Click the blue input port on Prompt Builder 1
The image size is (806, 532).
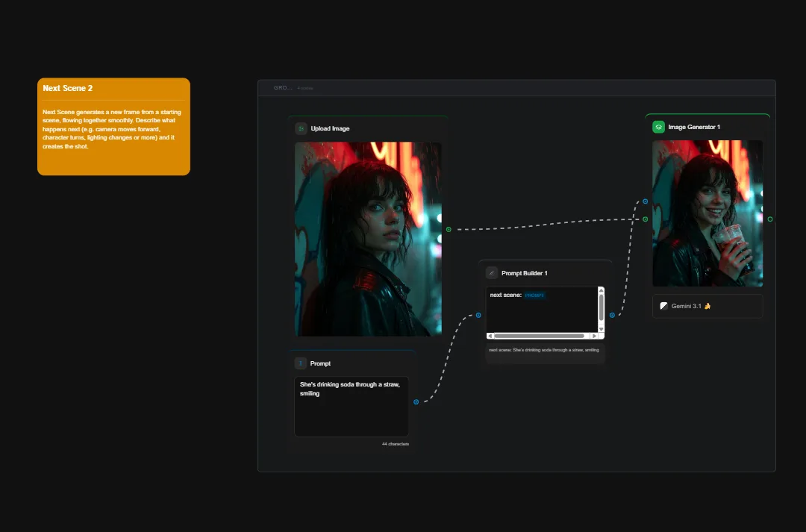[x=478, y=315]
